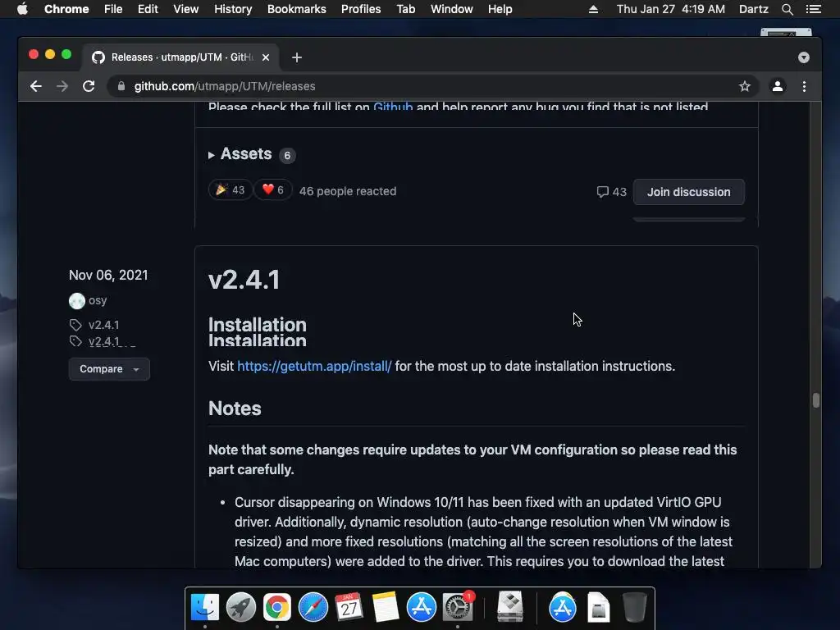The width and height of the screenshot is (840, 630).
Task: Open the Chrome application menu
Action: click(66, 9)
